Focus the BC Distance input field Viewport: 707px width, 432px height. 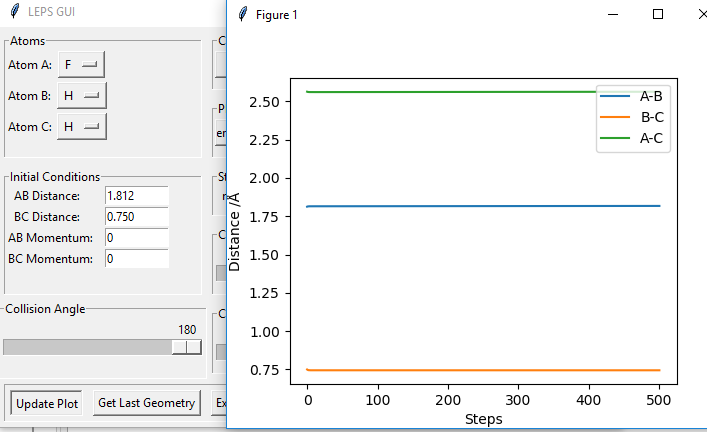[136, 216]
